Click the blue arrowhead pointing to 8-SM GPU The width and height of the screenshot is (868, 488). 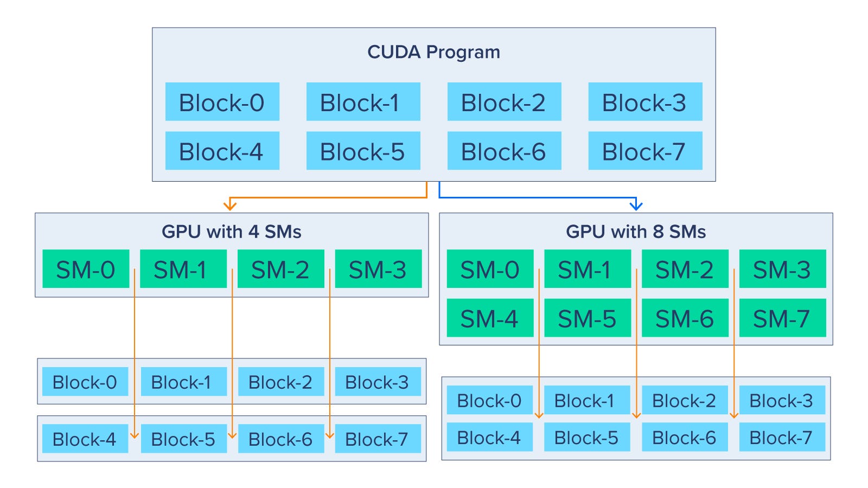click(x=636, y=205)
